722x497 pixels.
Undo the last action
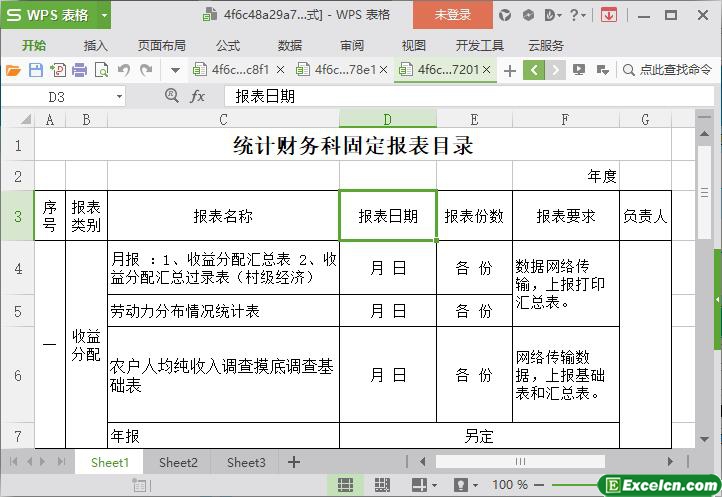123,70
